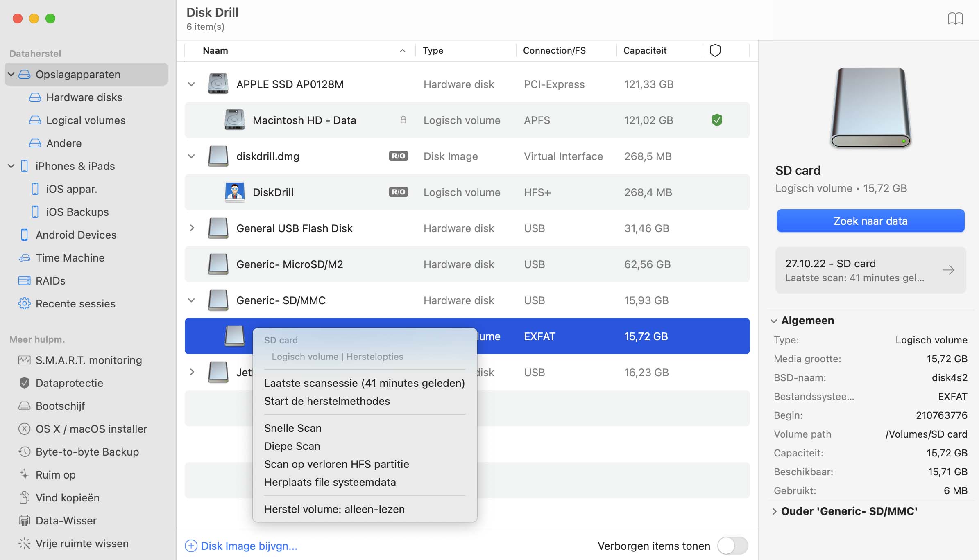The image size is (979, 560).
Task: Open OS X / macOS installer tool
Action: coord(91,429)
